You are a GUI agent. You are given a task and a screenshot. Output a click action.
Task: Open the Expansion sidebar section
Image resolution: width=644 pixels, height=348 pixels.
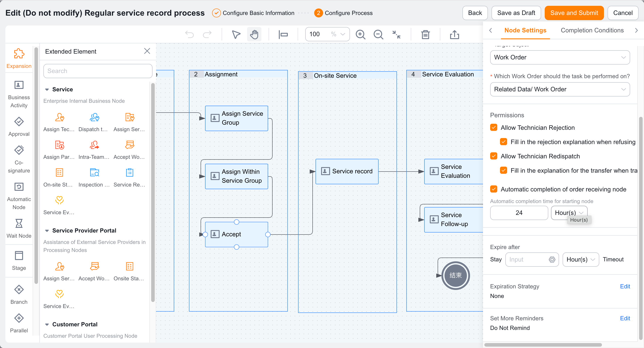[x=19, y=59]
